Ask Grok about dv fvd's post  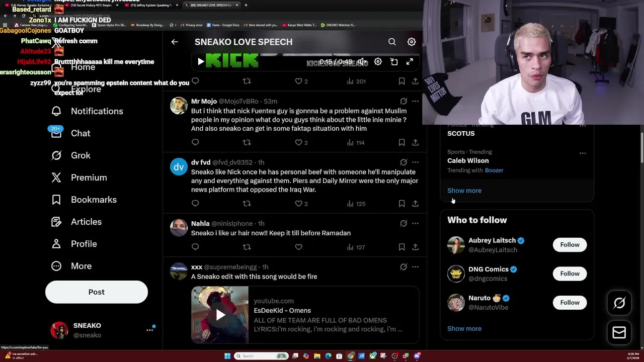(404, 162)
